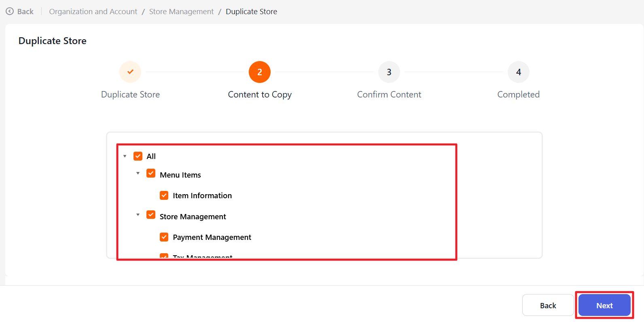Click the Confirm Content step label
644x322 pixels.
(x=389, y=95)
